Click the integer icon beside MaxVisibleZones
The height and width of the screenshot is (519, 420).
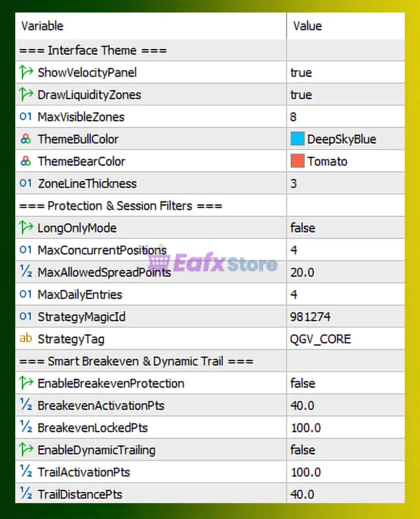pos(26,117)
